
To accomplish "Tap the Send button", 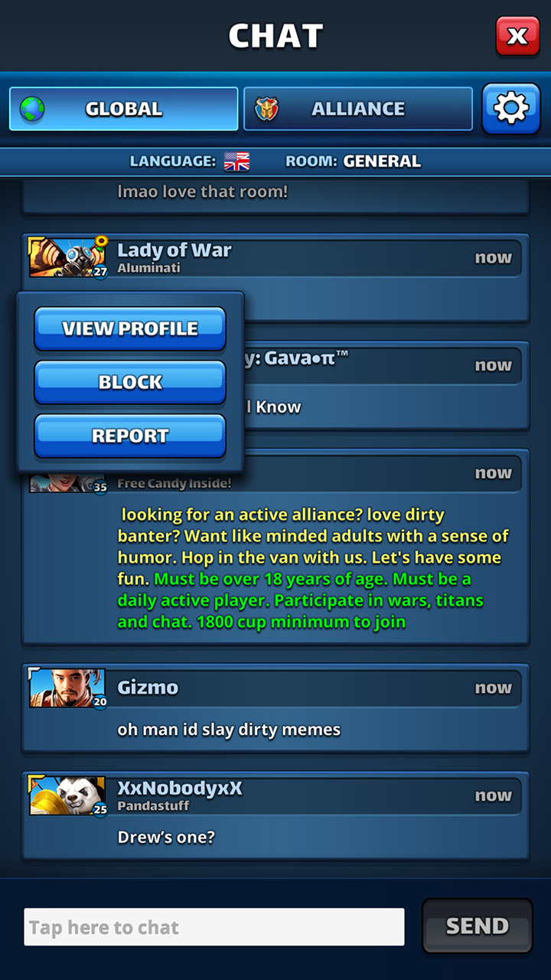I will coord(478,926).
